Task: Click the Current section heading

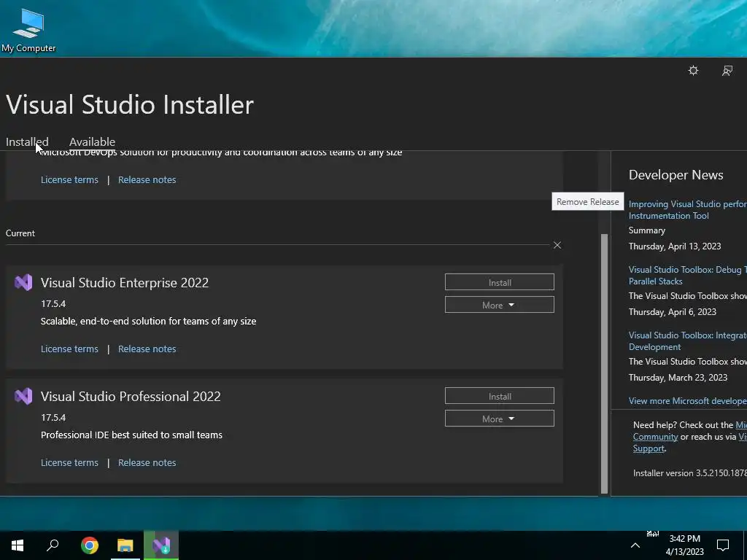Action: point(20,233)
